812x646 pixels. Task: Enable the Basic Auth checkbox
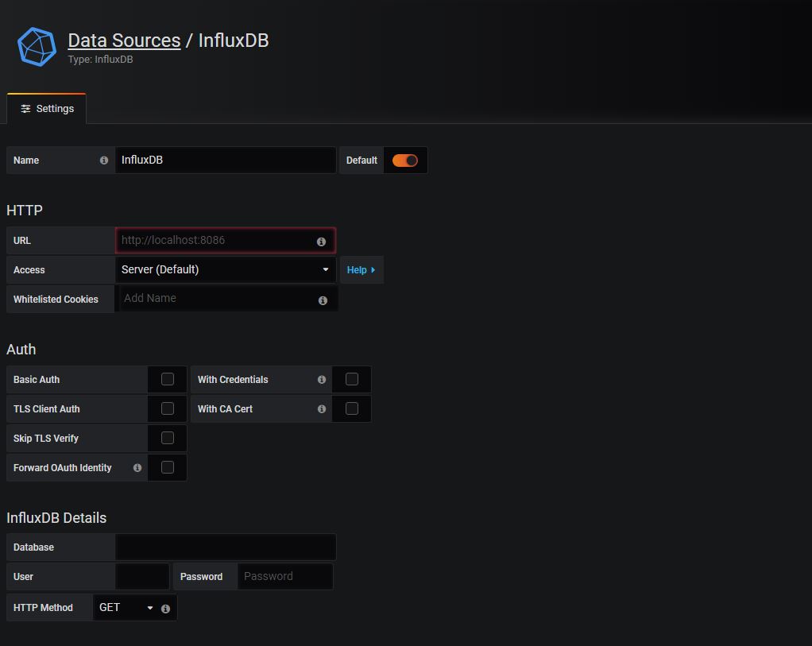click(168, 379)
